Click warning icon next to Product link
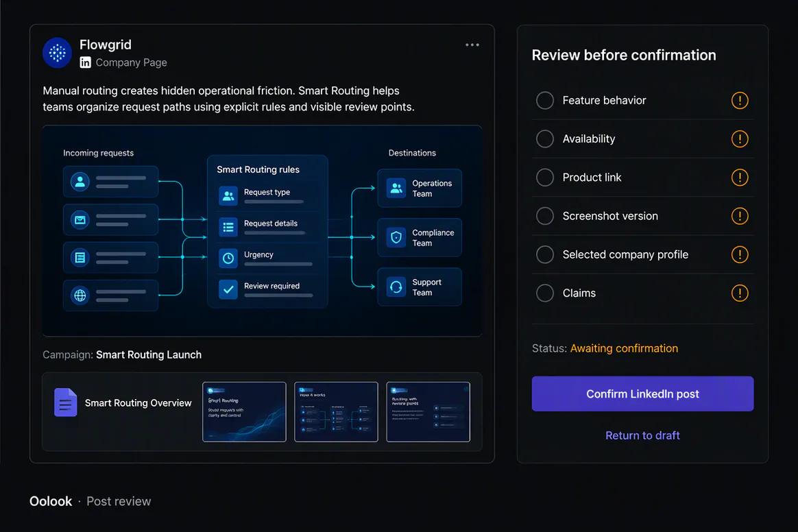Viewport: 798px width, 532px height. [740, 177]
